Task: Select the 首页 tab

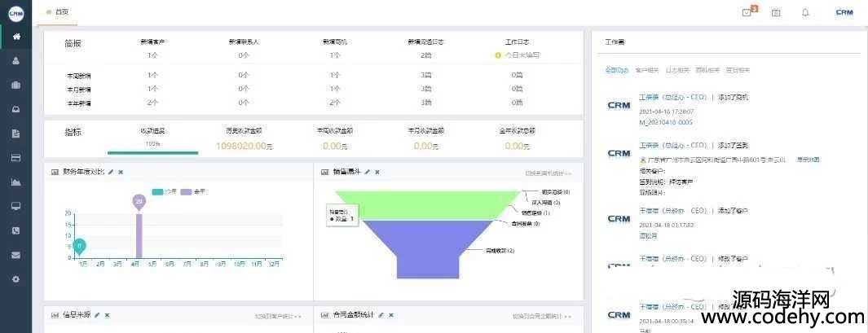Action: [x=58, y=11]
